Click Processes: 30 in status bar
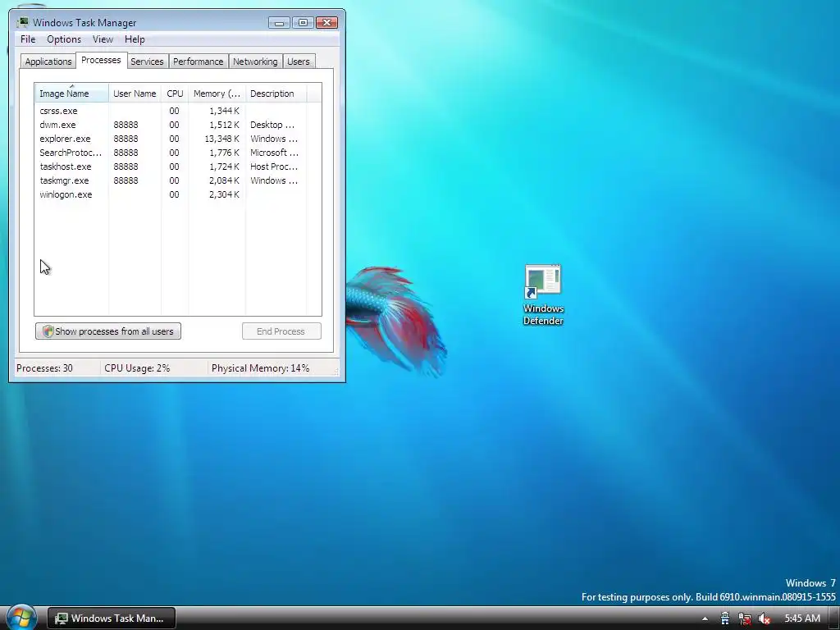The image size is (840, 630). pos(44,368)
